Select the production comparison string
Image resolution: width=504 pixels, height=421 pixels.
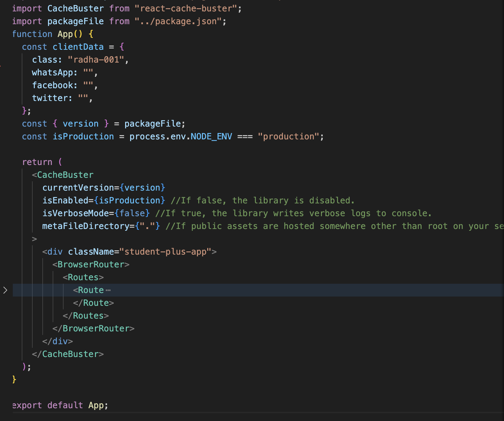pyautogui.click(x=289, y=136)
